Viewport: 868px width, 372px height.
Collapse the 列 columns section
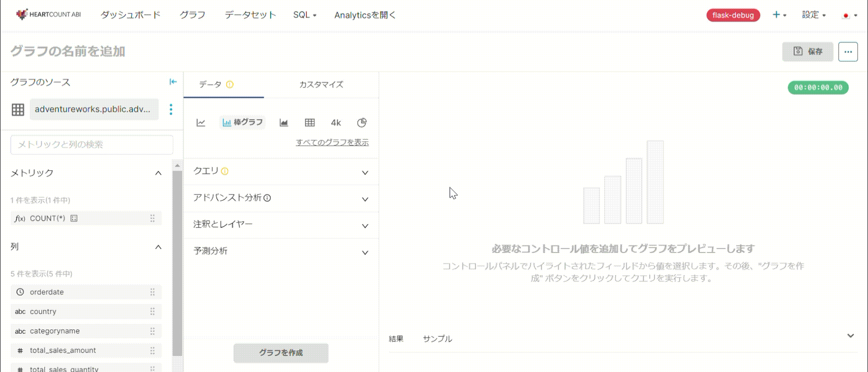point(158,247)
